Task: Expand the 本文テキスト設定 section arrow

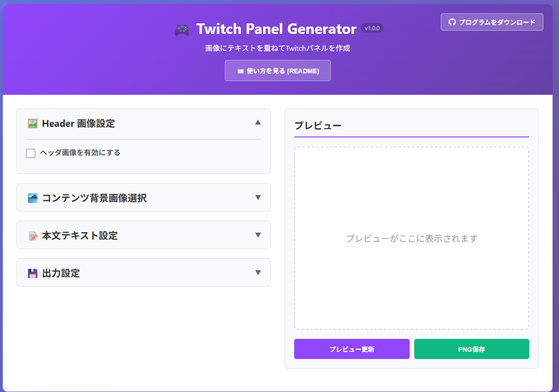Action: (x=258, y=235)
